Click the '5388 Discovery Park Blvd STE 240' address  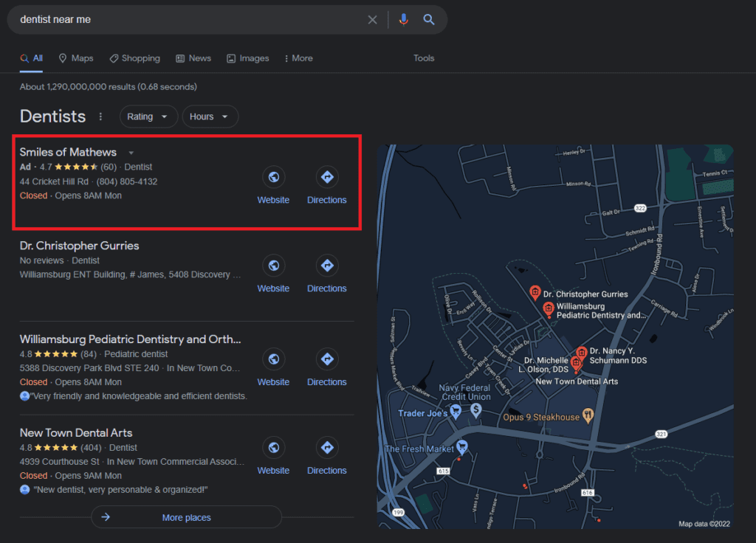coord(89,368)
